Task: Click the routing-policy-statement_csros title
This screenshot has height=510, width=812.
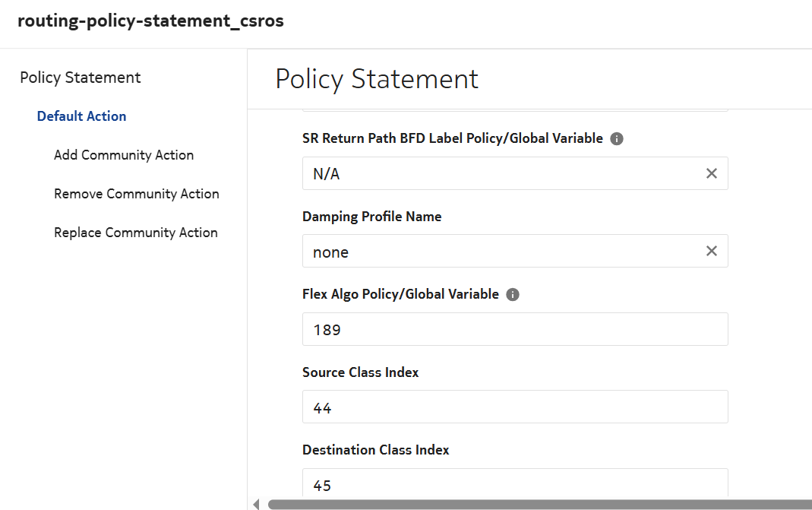Action: tap(150, 21)
